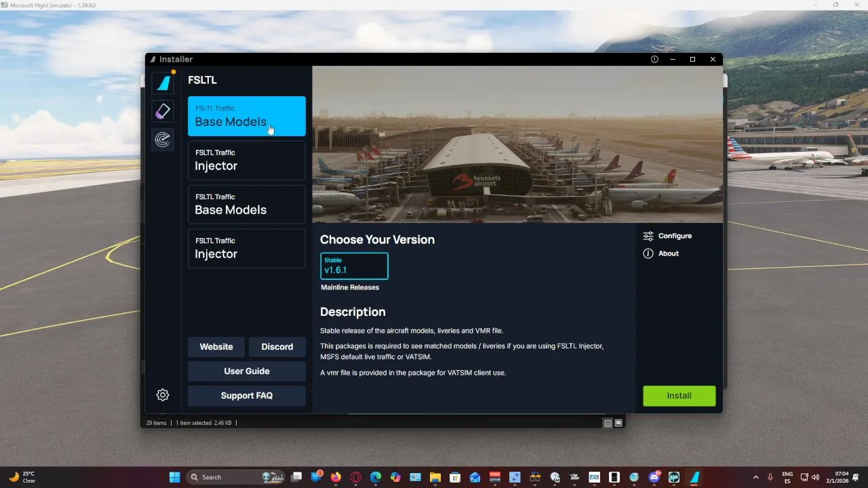868x488 pixels.
Task: Open the Discord button
Action: (277, 346)
